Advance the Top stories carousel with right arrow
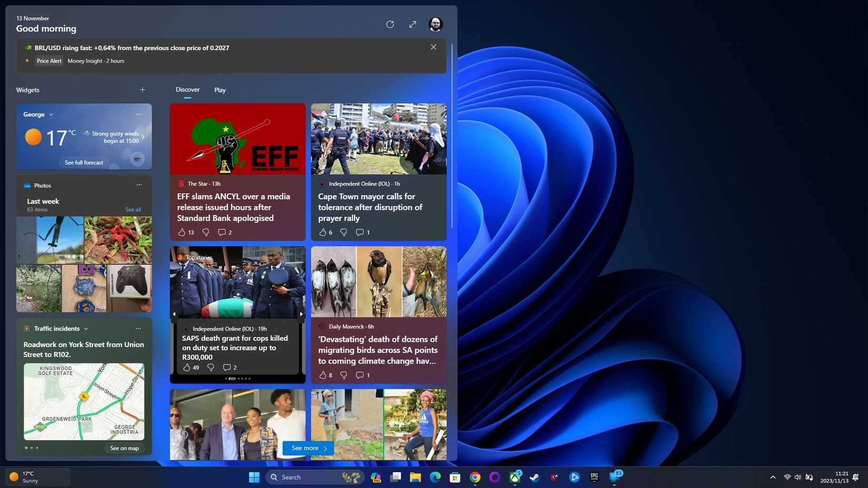 pyautogui.click(x=300, y=313)
